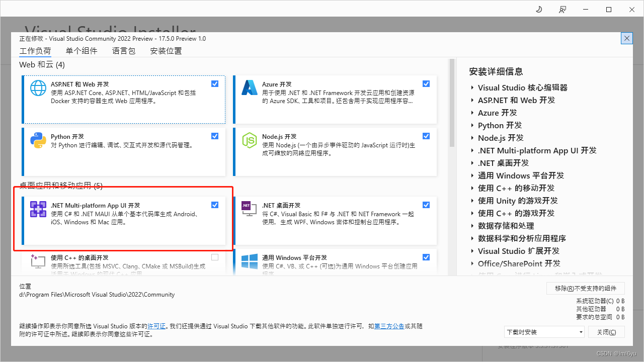Expand 数据科学和分析应用程序 details
Image resolution: width=644 pixels, height=362 pixels.
coord(473,238)
